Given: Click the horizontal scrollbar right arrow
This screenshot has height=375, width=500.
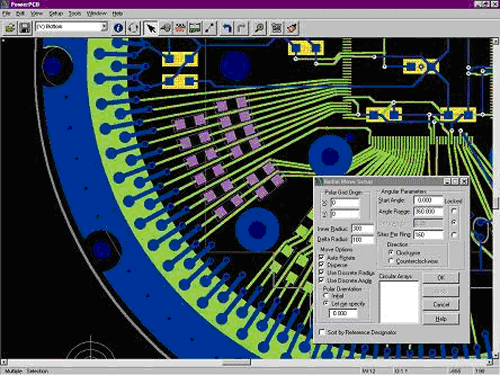Looking at the screenshot, I should click(x=490, y=363).
